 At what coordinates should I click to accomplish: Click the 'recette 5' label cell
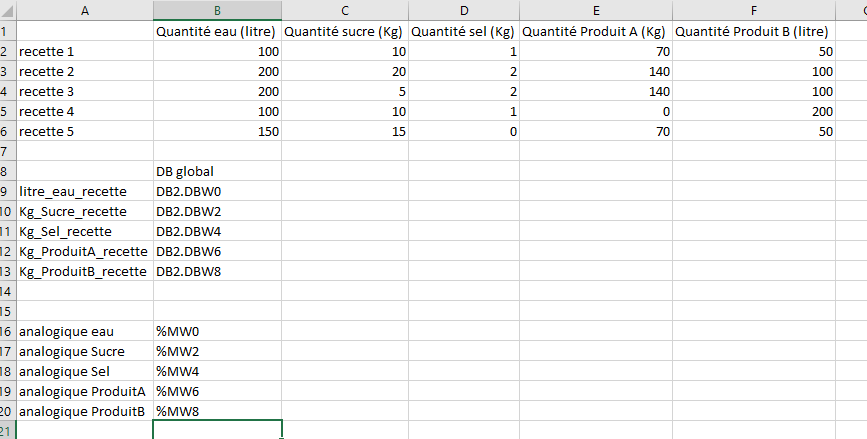pos(85,131)
